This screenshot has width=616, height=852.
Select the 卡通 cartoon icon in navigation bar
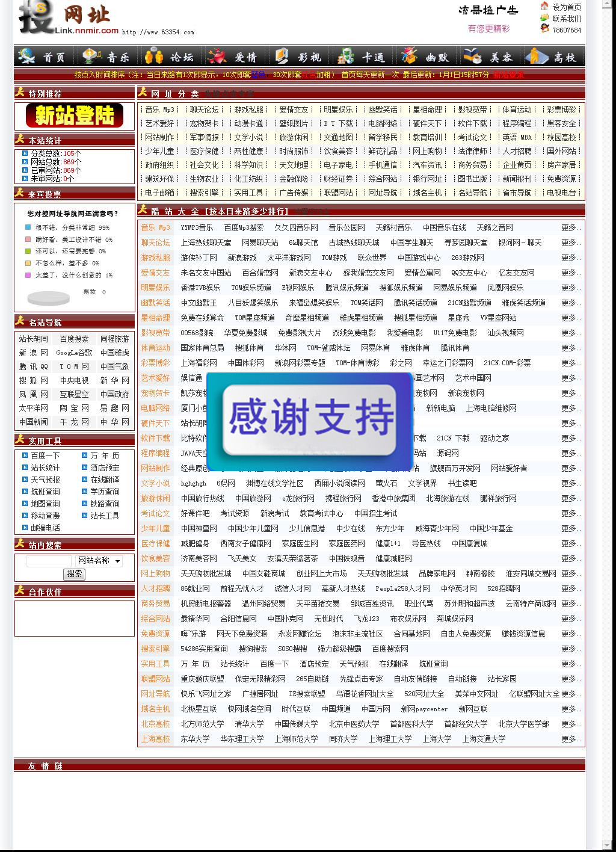click(345, 56)
